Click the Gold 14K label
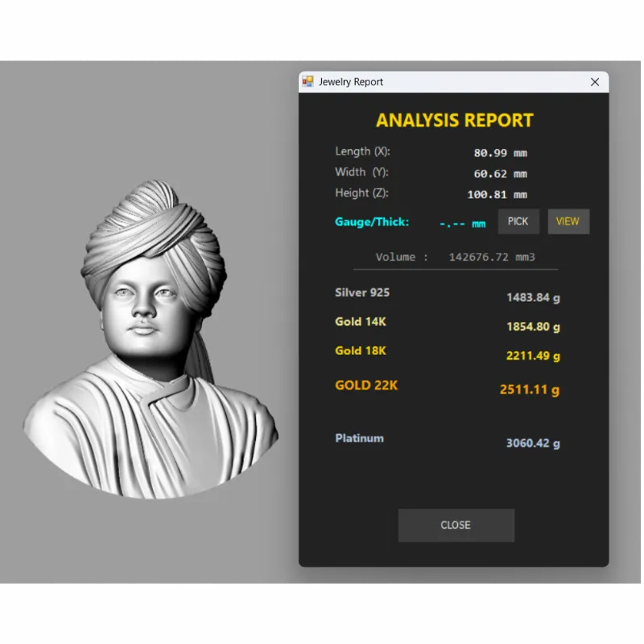Screen dimensions: 644x644 361,322
